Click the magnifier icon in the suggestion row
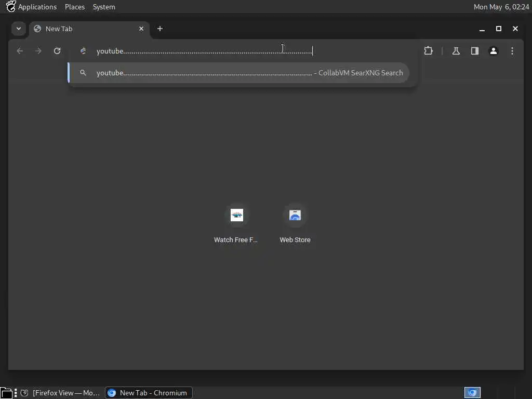 click(83, 73)
